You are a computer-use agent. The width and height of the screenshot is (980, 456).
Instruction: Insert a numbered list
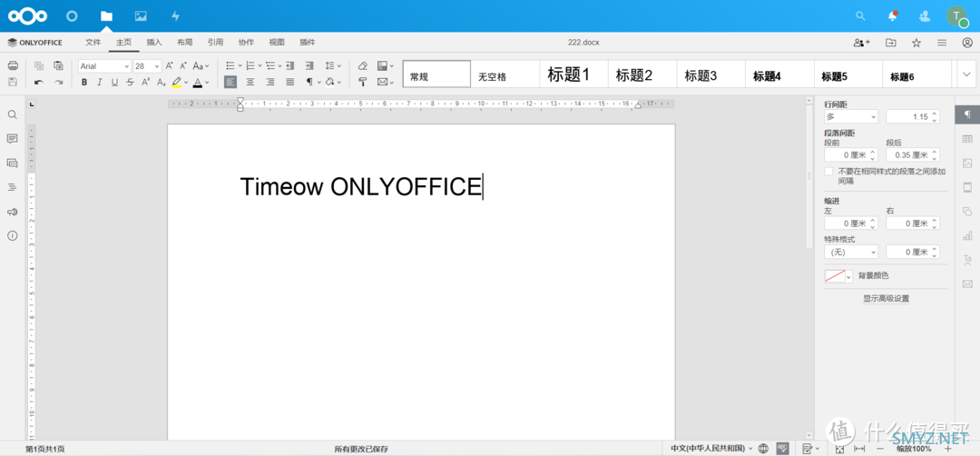[250, 65]
